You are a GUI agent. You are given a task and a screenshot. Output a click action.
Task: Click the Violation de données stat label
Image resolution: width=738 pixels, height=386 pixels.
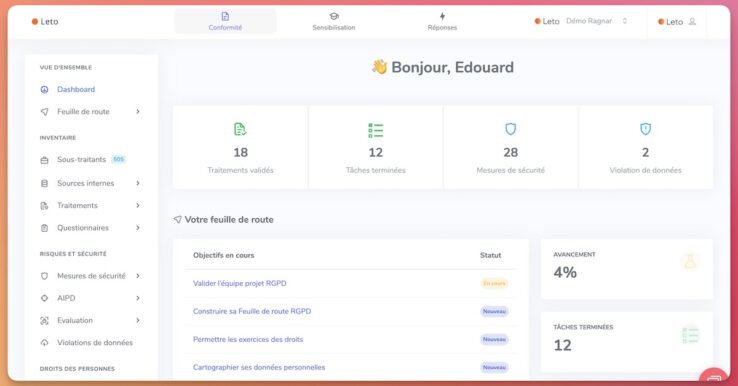(x=645, y=170)
